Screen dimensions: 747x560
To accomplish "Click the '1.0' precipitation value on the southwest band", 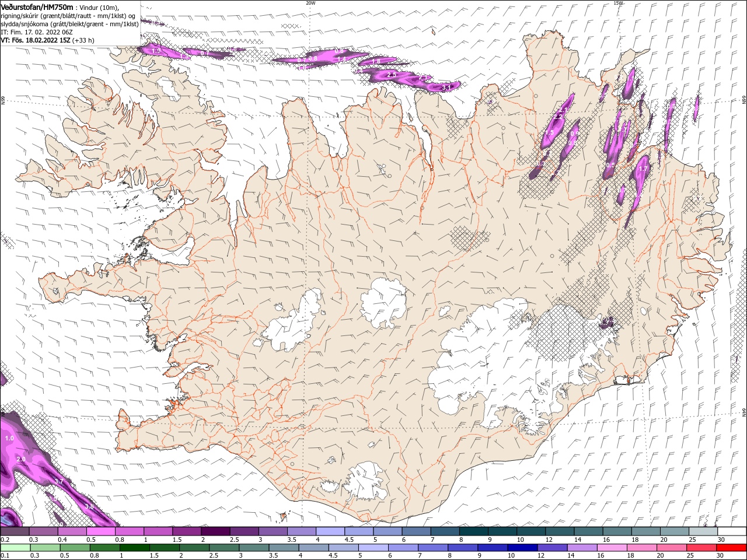I will [x=9, y=438].
